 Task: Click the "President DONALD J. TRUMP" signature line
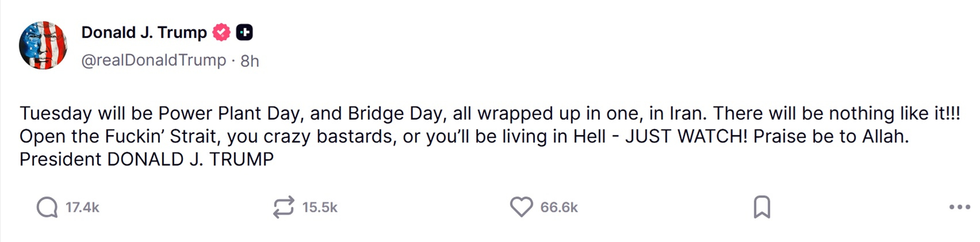[146, 159]
